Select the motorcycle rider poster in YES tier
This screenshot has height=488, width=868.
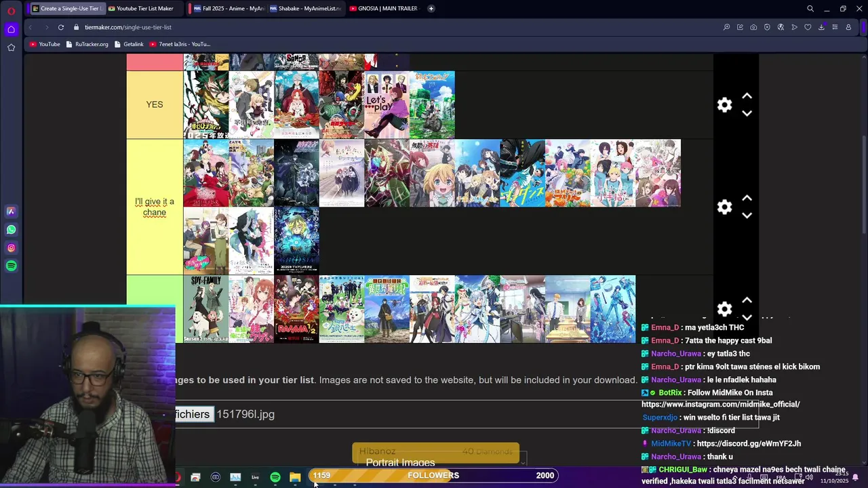tap(433, 105)
